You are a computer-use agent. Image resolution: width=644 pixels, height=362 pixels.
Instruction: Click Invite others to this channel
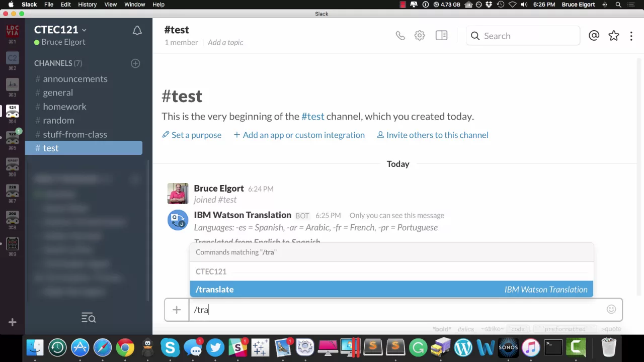(433, 135)
